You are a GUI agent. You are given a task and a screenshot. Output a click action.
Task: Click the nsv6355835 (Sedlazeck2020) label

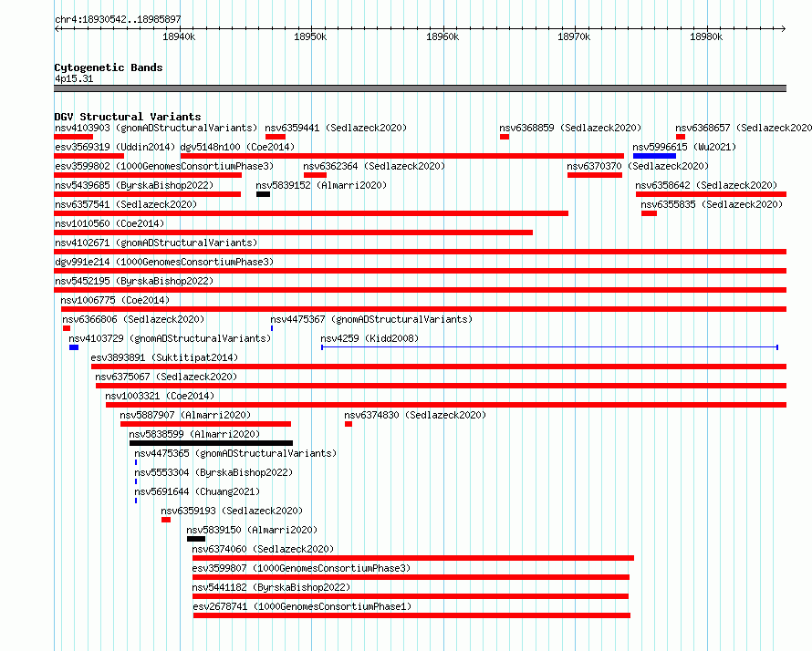pyautogui.click(x=712, y=204)
